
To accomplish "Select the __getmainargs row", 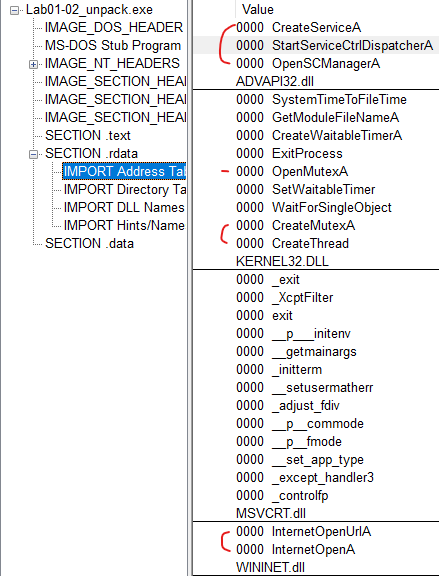I will [316, 352].
